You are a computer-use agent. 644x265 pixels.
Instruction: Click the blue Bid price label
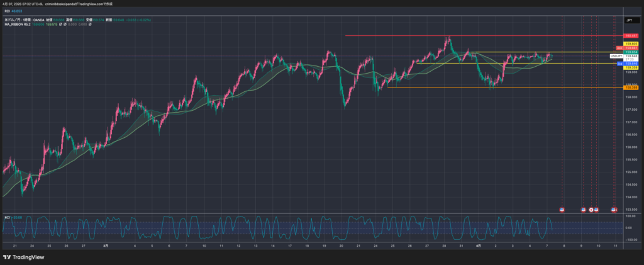point(619,64)
